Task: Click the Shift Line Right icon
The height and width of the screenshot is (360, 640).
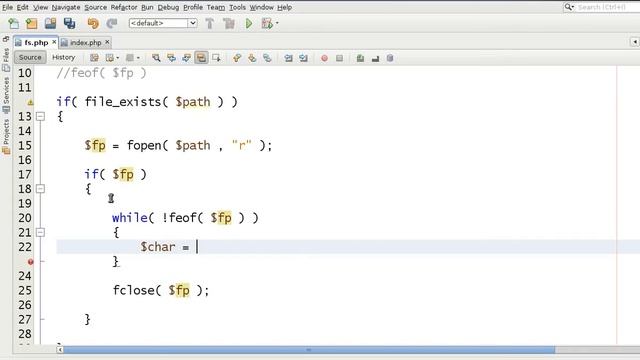Action: [x=303, y=58]
